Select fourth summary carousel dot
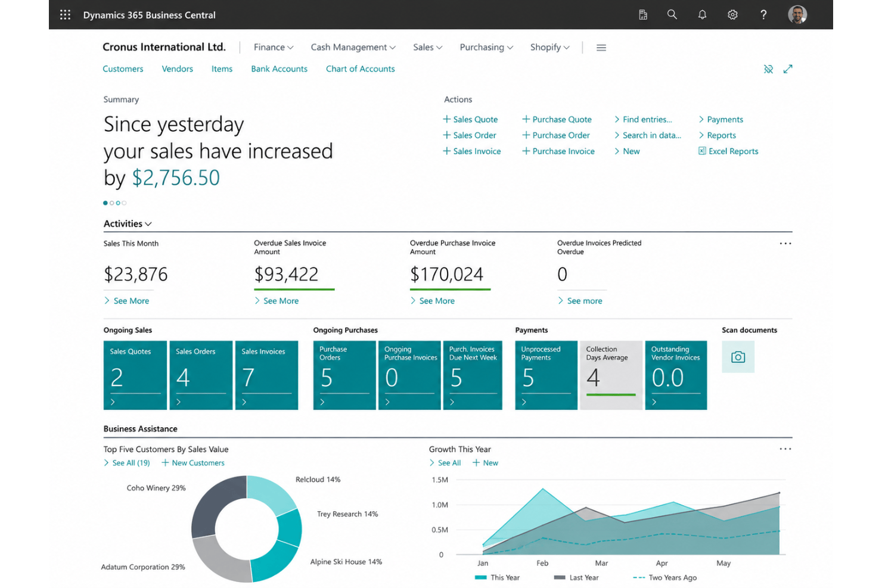 pos(124,203)
